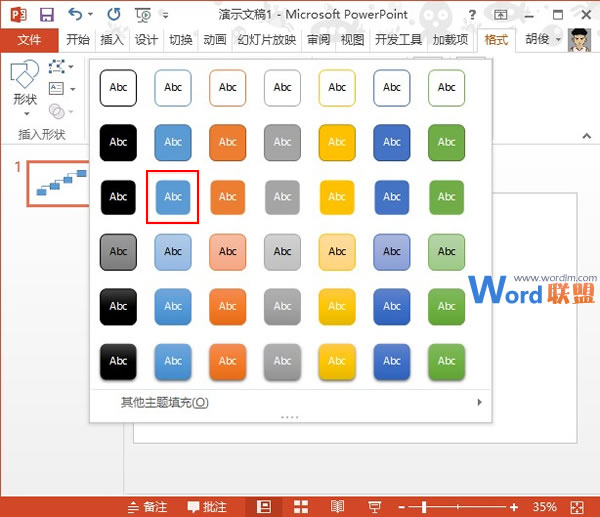Start Slide Show from status bar icon

coord(374,507)
